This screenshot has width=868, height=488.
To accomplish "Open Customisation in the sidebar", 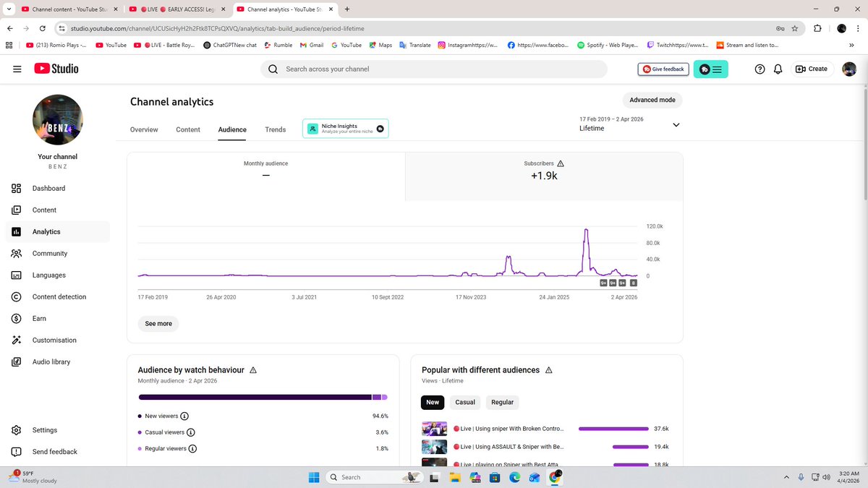I will pos(58,340).
